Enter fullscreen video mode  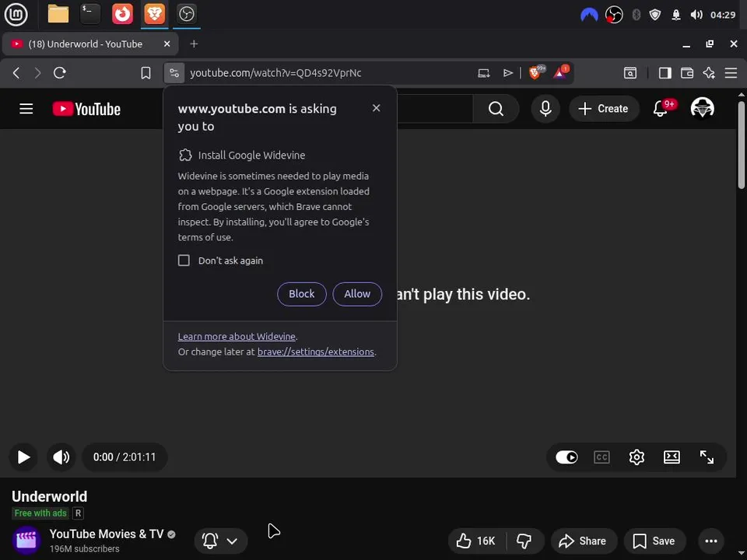click(707, 457)
